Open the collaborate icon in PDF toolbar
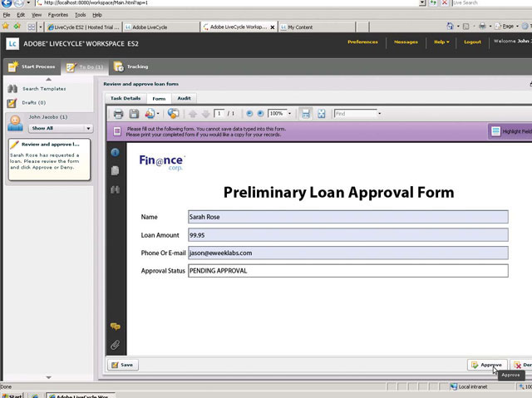The height and width of the screenshot is (398, 532). point(173,114)
